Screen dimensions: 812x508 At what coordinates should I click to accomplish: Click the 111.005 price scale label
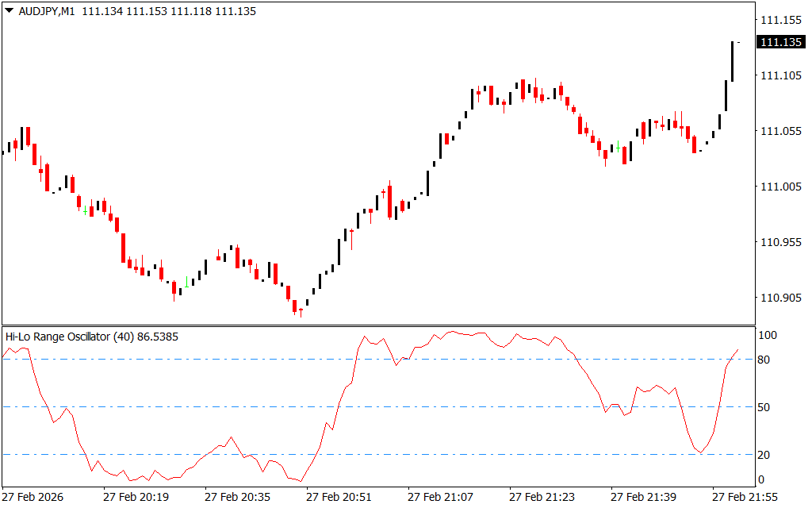pyautogui.click(x=780, y=187)
